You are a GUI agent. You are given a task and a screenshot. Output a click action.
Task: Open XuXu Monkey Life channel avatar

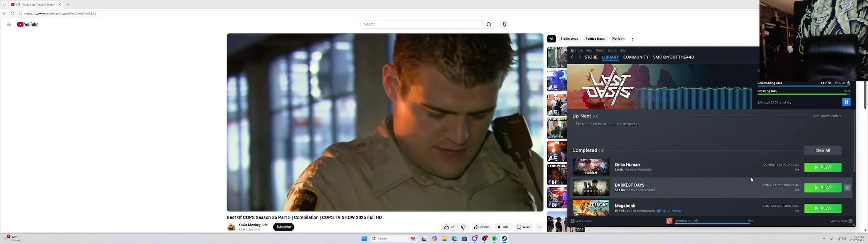(231, 227)
